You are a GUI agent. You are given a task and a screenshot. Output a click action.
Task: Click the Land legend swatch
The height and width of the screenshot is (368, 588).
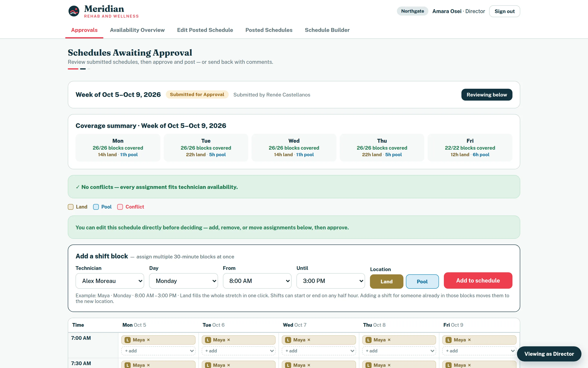coord(70,207)
